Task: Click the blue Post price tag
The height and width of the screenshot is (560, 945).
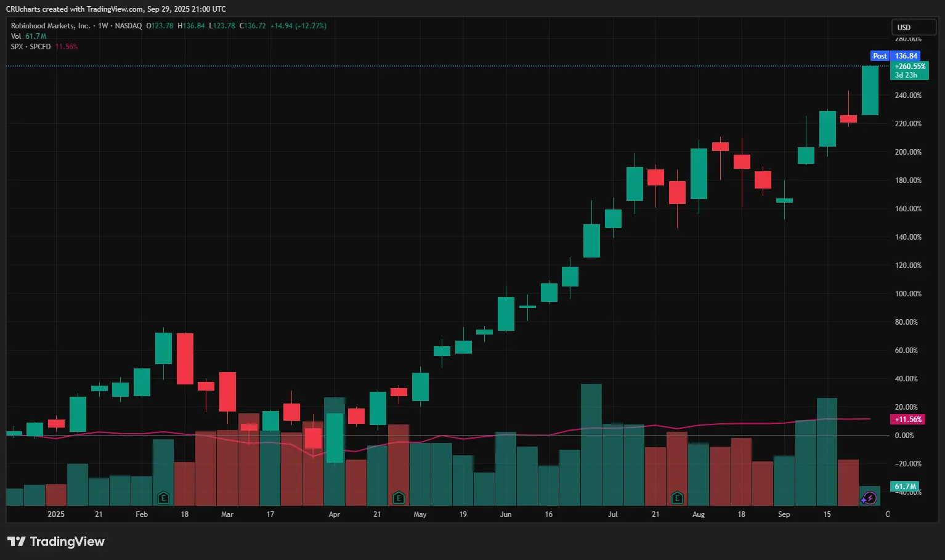Action: (880, 56)
